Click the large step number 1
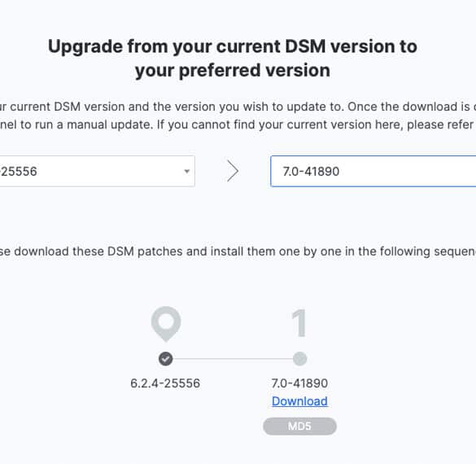 (x=299, y=323)
